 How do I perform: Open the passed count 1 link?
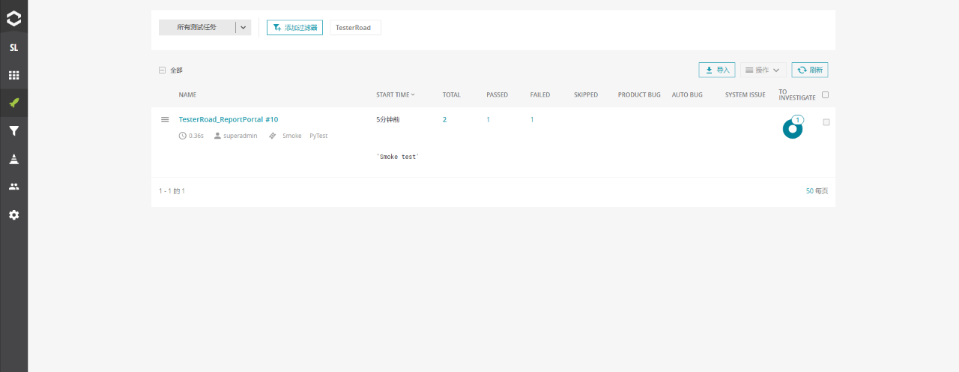tap(488, 119)
